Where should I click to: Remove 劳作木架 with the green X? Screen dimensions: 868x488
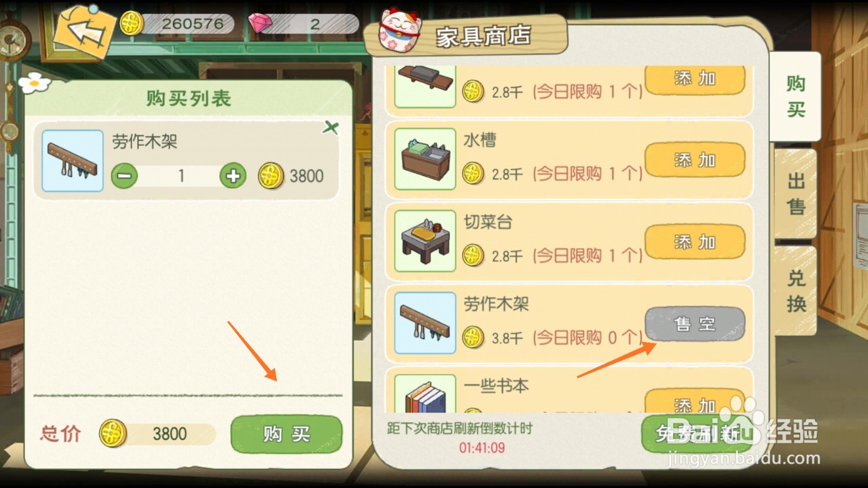(x=330, y=128)
